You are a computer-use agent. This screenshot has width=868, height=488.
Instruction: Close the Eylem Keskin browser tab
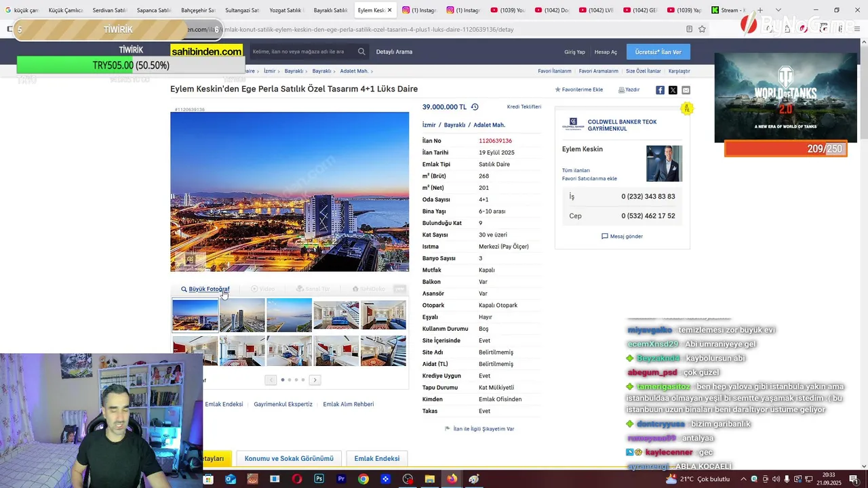coord(390,10)
